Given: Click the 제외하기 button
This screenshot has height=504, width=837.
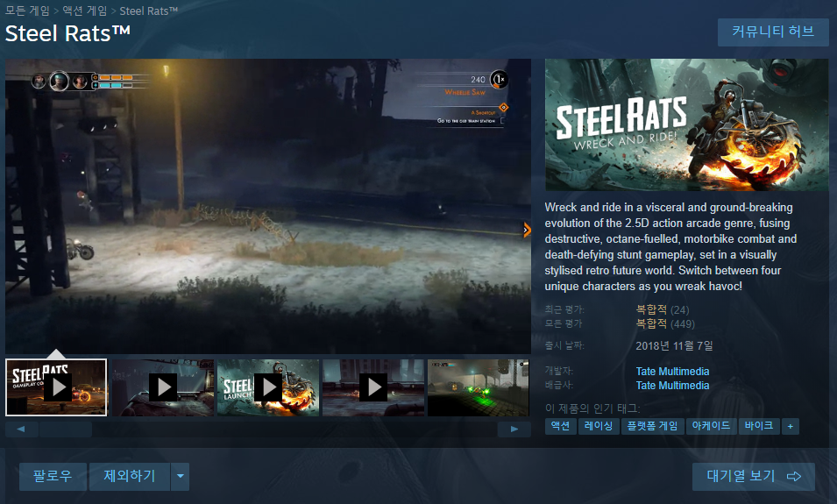Looking at the screenshot, I should coord(130,476).
